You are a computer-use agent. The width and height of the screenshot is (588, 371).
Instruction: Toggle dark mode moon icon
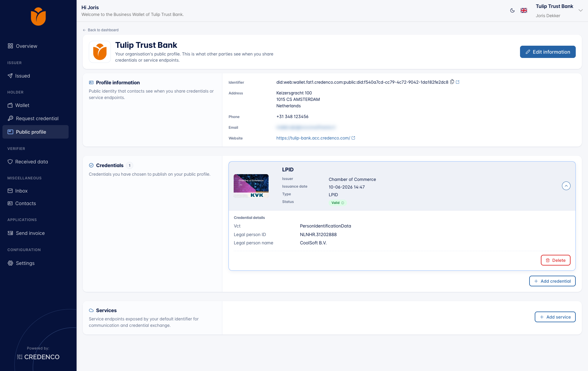tap(512, 10)
